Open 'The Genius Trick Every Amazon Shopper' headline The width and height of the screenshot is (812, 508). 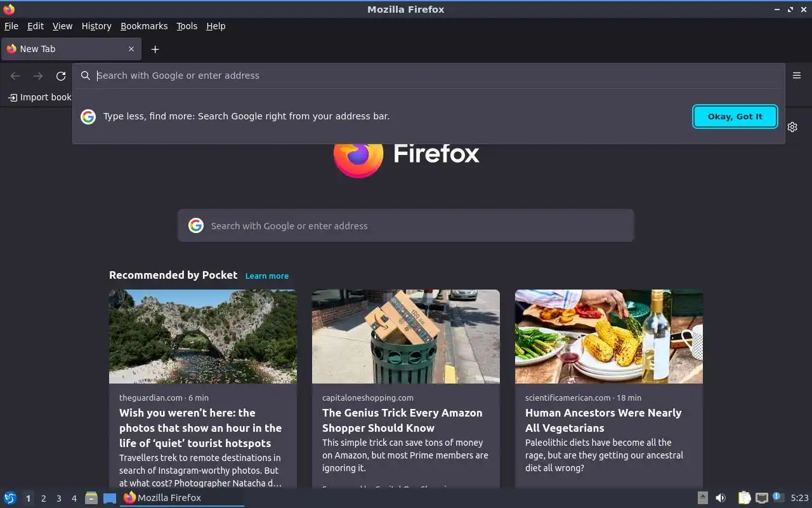coord(402,420)
